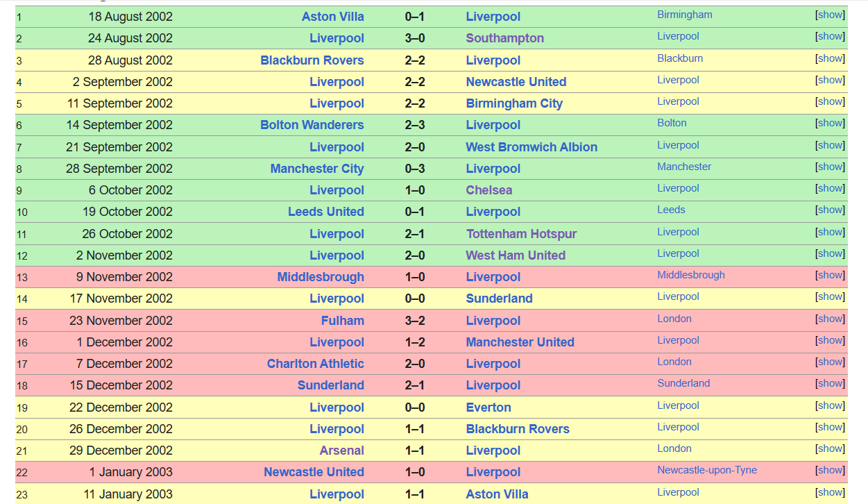The image size is (868, 504).
Task: Open the Newcastle-upon-Tyne location link
Action: click(x=707, y=470)
